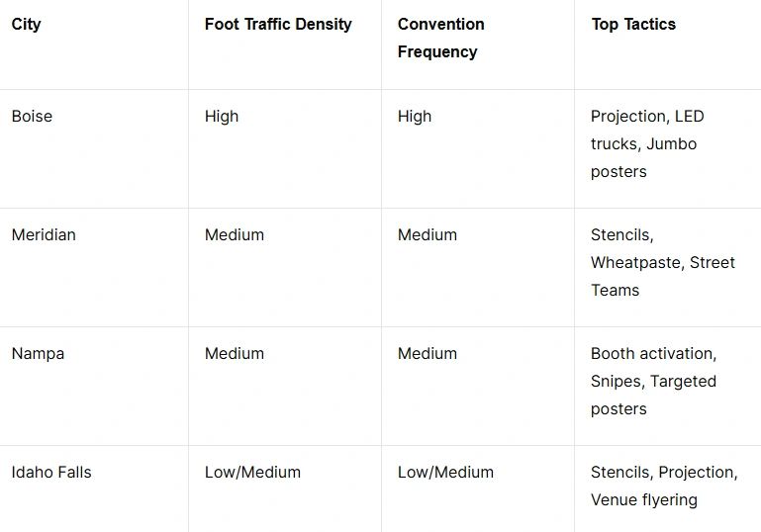Click Nampa's Foot Traffic Density cell

click(x=235, y=354)
